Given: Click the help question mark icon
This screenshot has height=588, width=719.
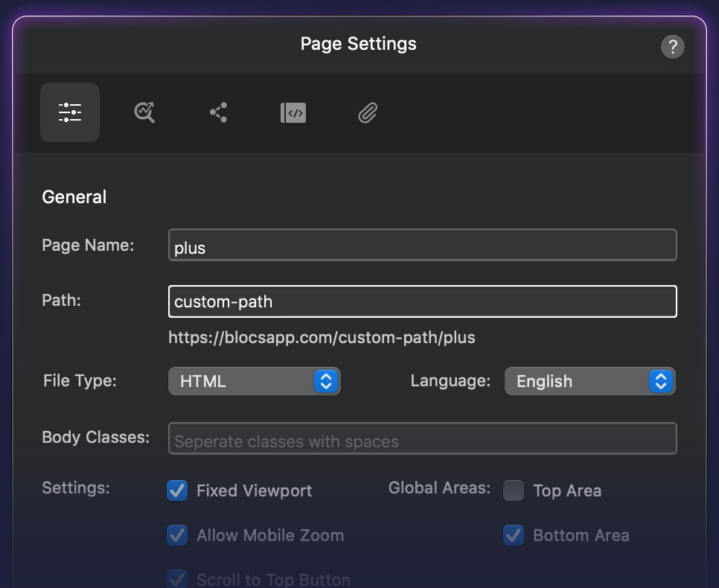Looking at the screenshot, I should [672, 48].
